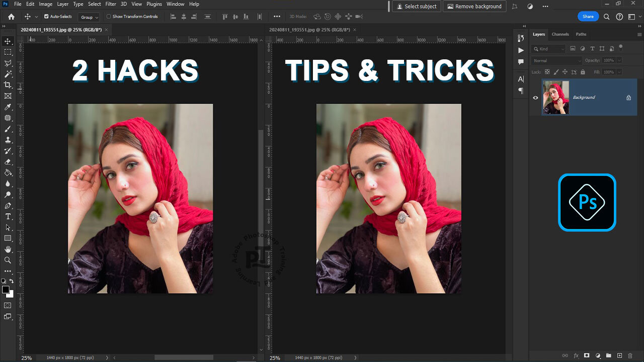Screen dimensions: 644x362
Task: Toggle the Auto-Select checkbox
Action: click(46, 17)
